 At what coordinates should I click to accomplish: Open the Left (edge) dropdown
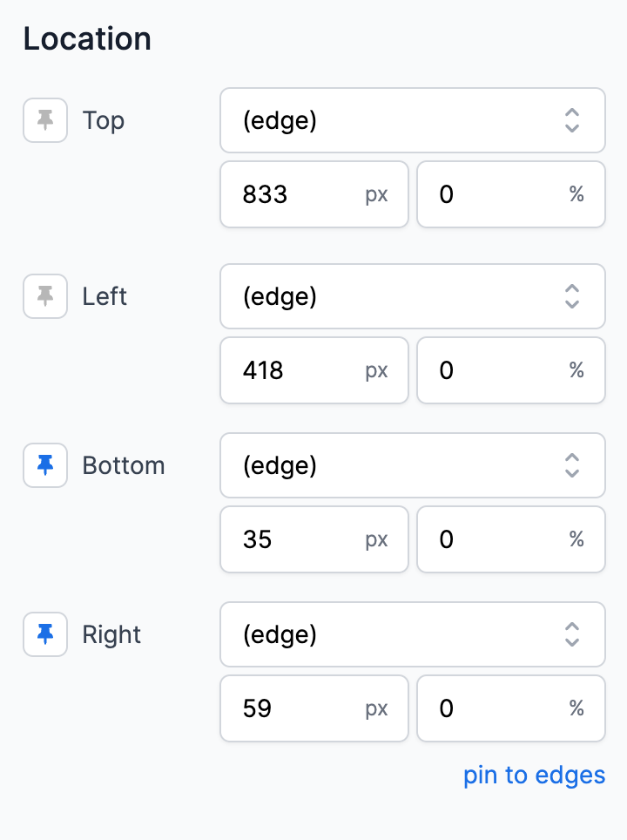[x=412, y=296]
